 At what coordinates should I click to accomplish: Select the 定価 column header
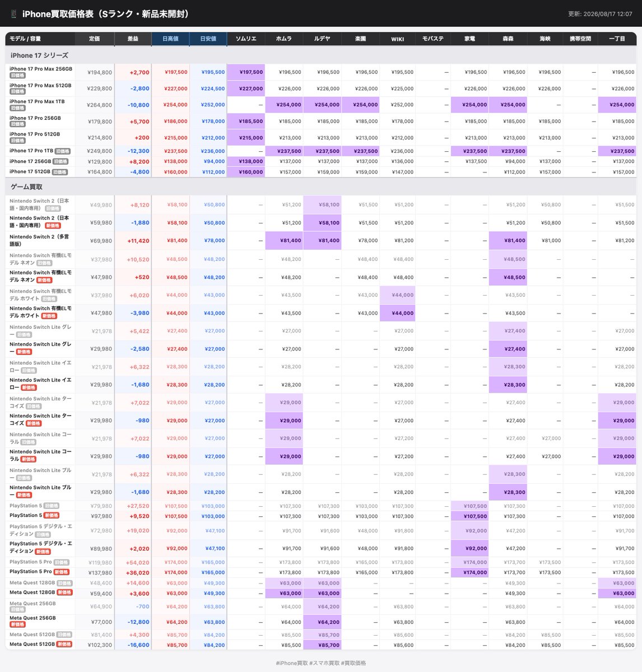(94, 39)
